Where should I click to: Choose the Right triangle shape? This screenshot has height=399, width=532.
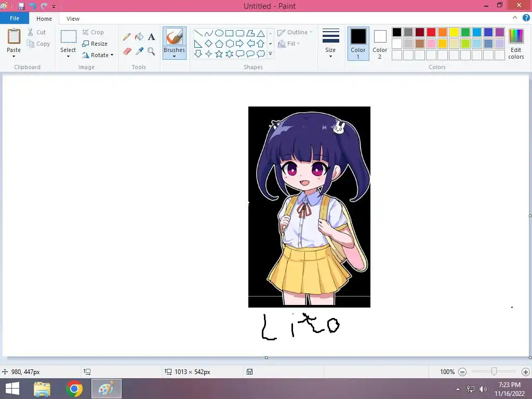click(198, 44)
